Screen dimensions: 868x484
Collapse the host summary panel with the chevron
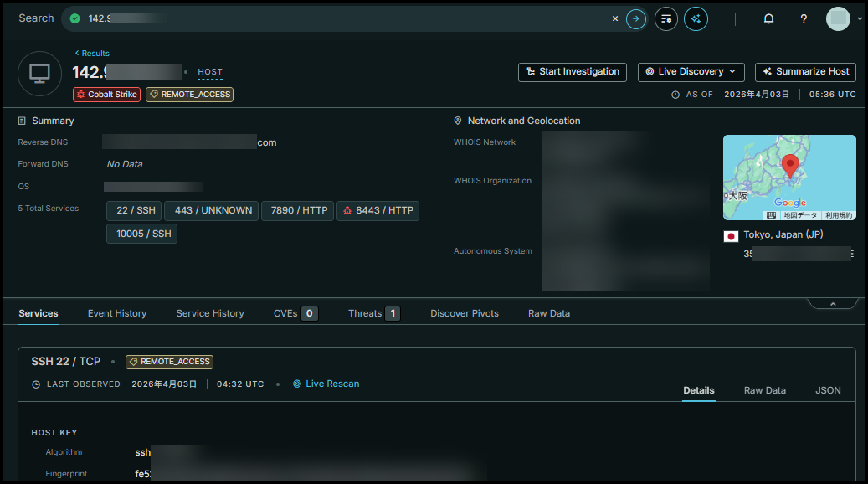click(833, 303)
